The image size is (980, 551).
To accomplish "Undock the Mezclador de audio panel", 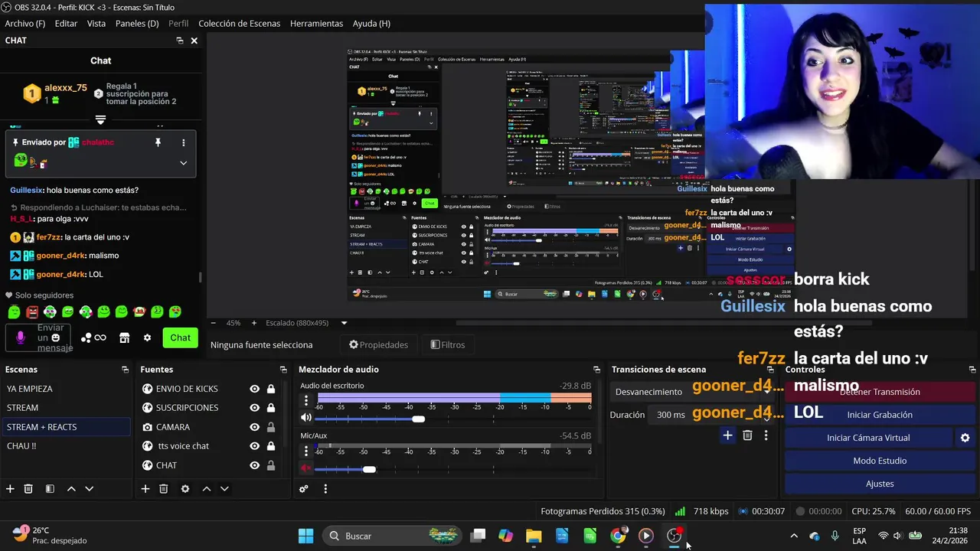I will pos(596,370).
